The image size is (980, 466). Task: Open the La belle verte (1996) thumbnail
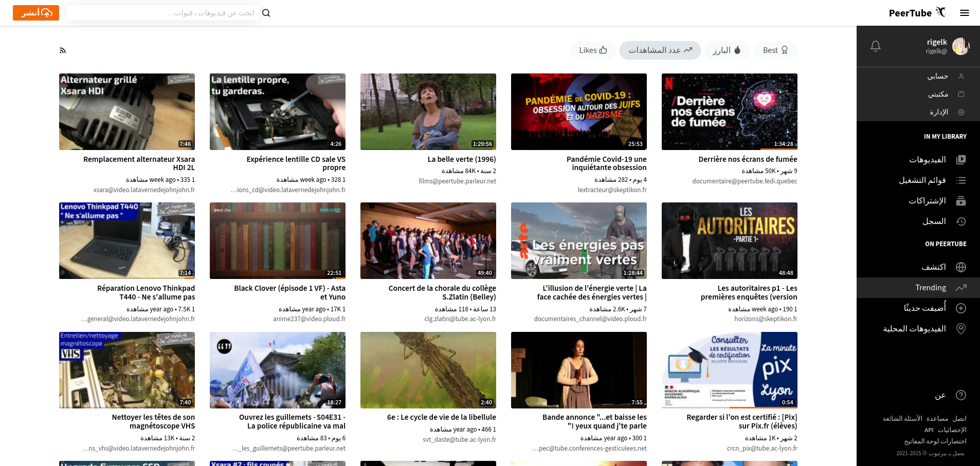(428, 111)
